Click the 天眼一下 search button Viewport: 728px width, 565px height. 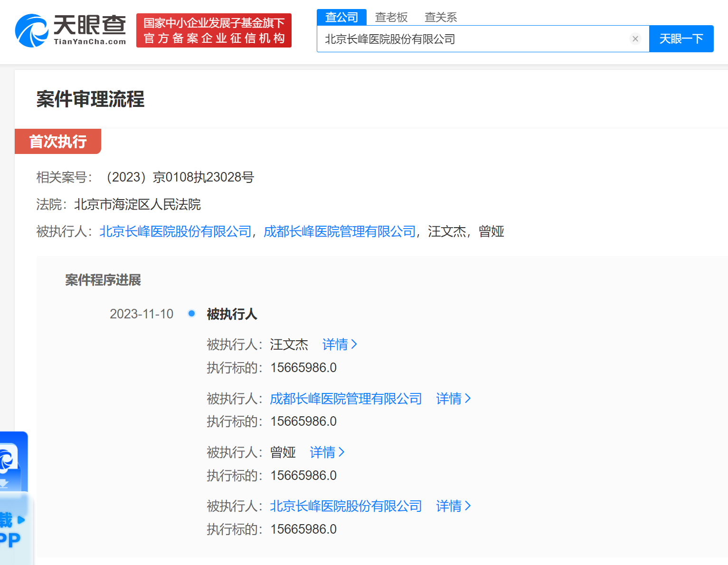681,39
